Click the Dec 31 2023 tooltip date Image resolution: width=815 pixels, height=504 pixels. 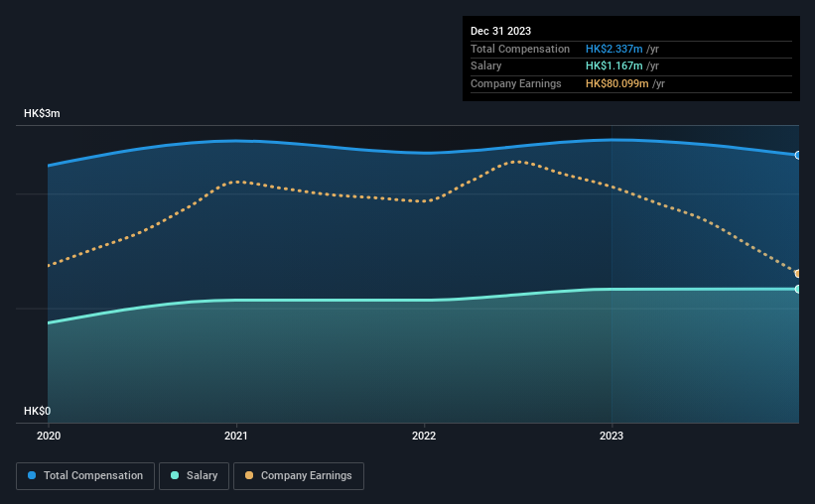pyautogui.click(x=500, y=31)
